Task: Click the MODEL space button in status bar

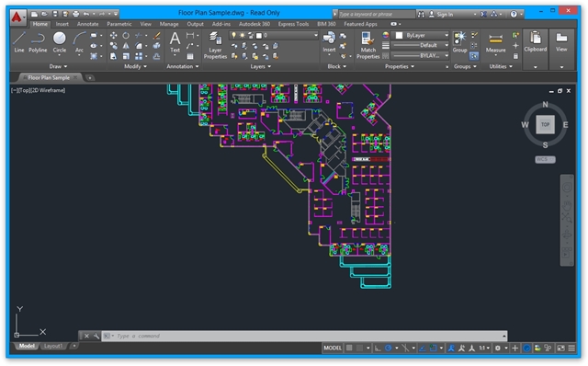Action: coord(333,348)
